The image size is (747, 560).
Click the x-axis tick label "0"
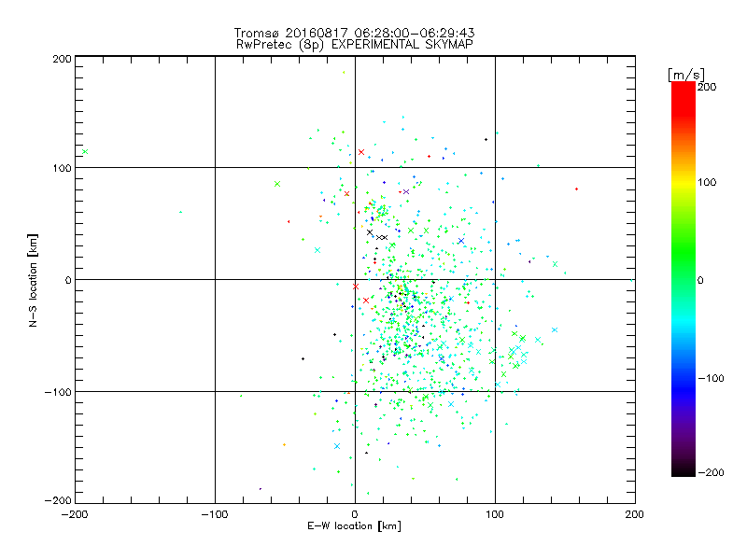(355, 514)
